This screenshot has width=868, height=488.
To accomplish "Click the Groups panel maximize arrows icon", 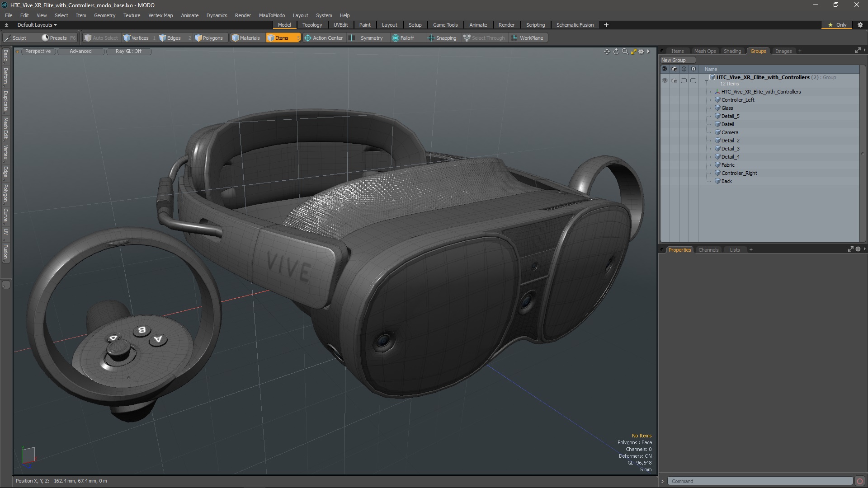I will (858, 51).
